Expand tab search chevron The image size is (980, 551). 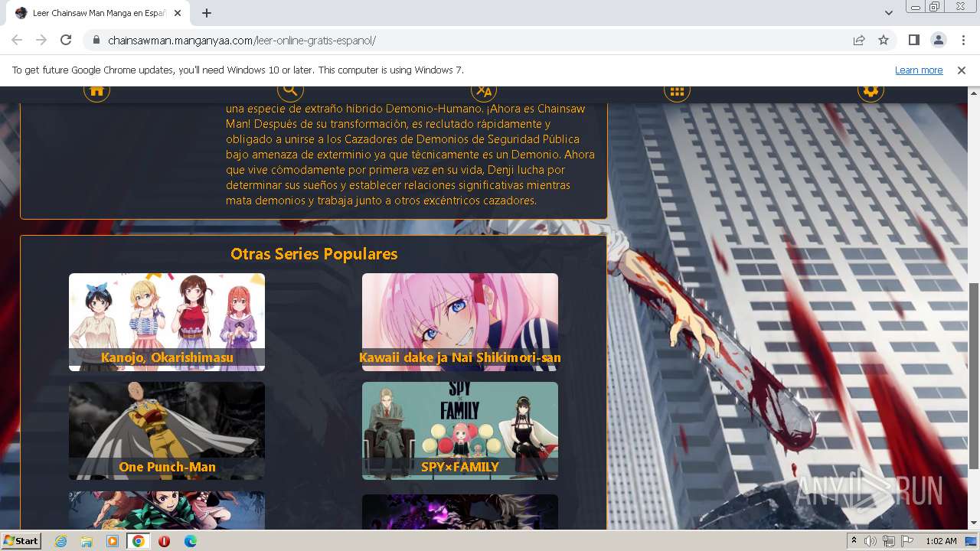click(889, 13)
